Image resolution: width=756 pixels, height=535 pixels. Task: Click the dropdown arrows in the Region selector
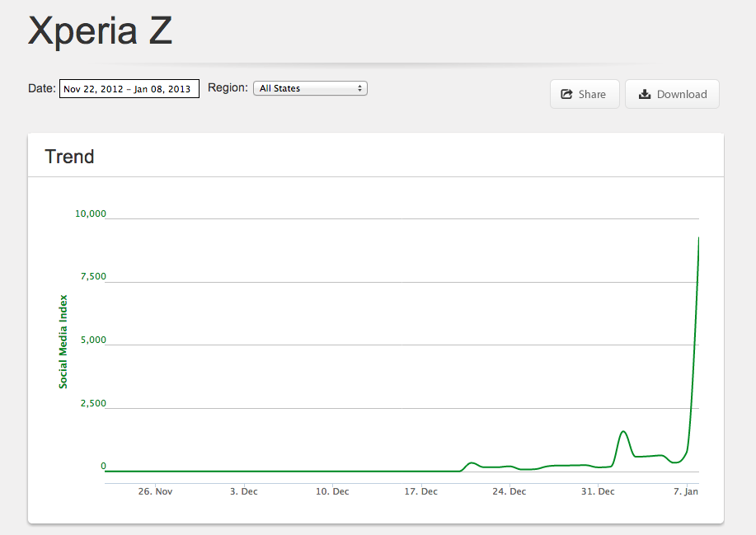(359, 88)
